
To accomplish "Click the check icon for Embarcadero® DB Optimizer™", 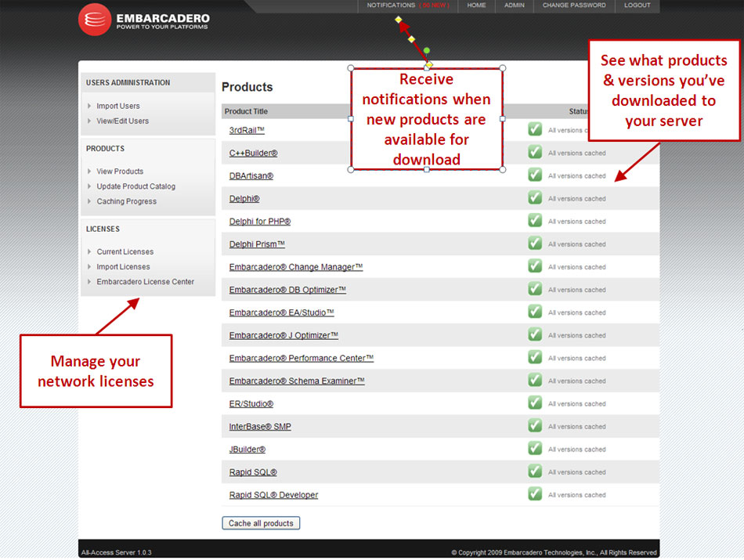I will tap(535, 288).
